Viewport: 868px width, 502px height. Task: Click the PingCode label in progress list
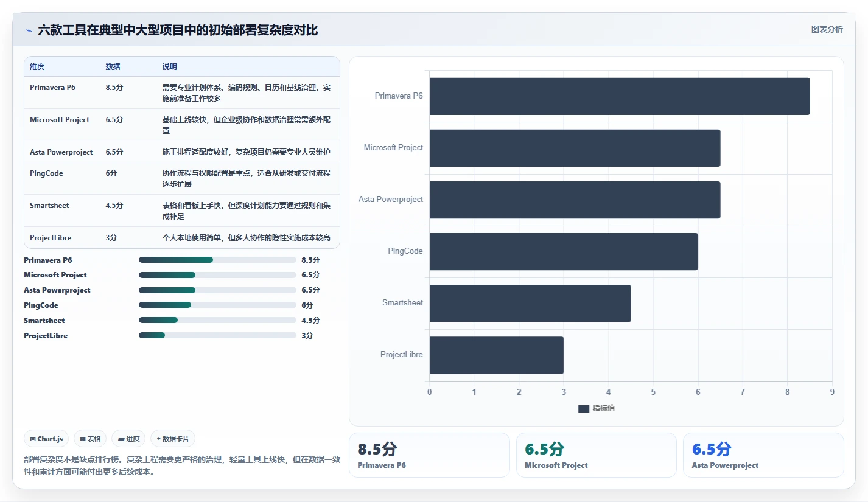41,305
